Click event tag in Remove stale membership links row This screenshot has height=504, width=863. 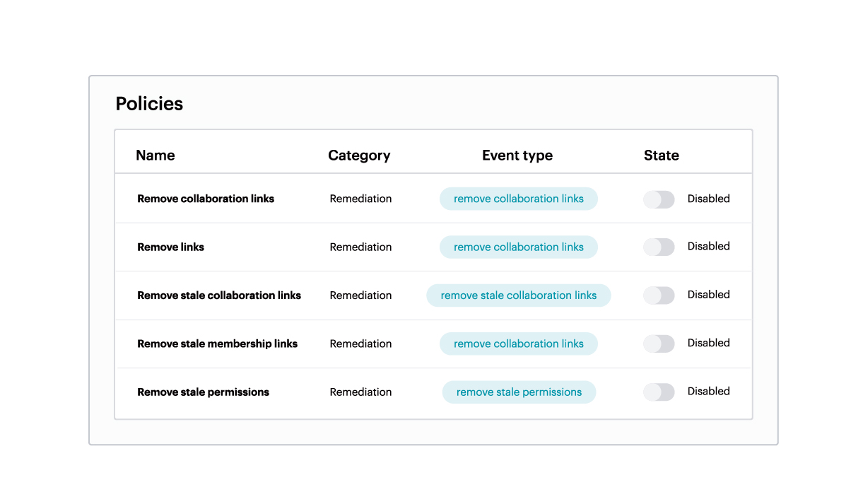click(x=518, y=344)
